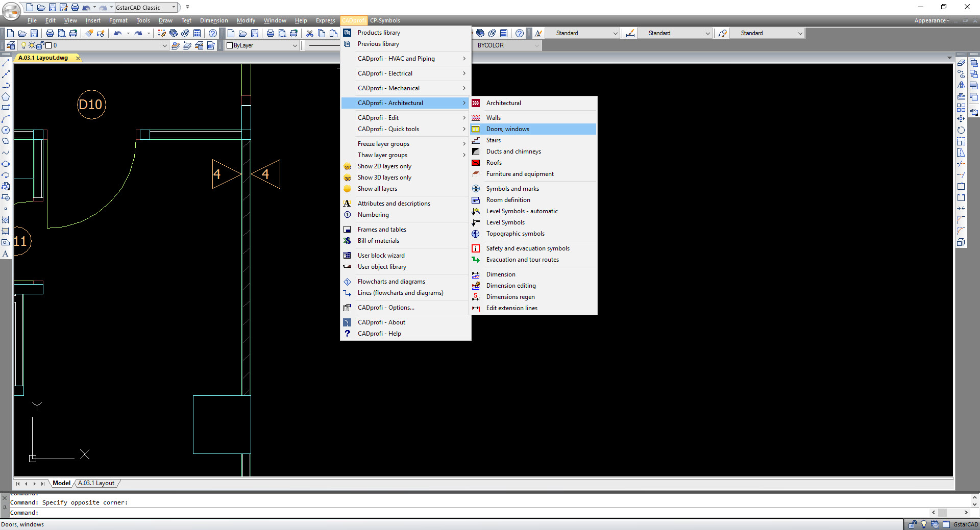Image resolution: width=980 pixels, height=530 pixels.
Task: Click Room definition entry
Action: pyautogui.click(x=533, y=200)
